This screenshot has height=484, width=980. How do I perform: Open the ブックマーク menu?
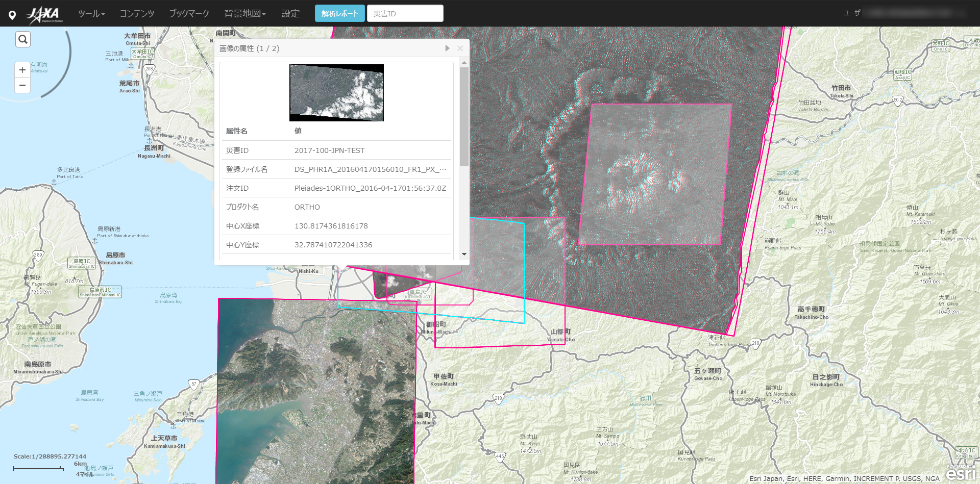pyautogui.click(x=189, y=14)
